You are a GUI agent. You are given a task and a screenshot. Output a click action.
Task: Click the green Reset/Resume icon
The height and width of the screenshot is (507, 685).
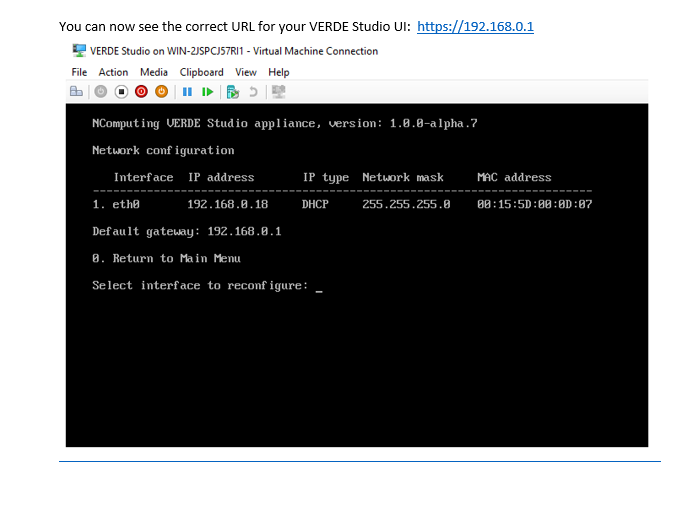208,92
